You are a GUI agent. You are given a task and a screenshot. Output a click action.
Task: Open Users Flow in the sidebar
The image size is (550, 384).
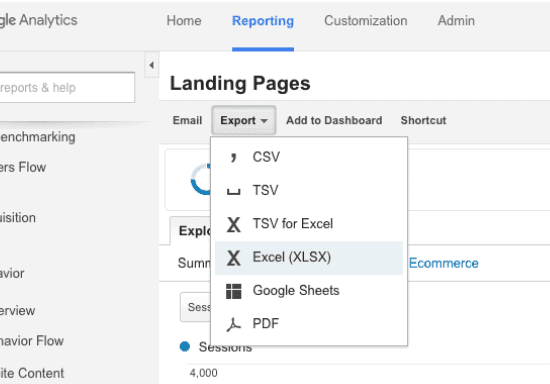(23, 167)
